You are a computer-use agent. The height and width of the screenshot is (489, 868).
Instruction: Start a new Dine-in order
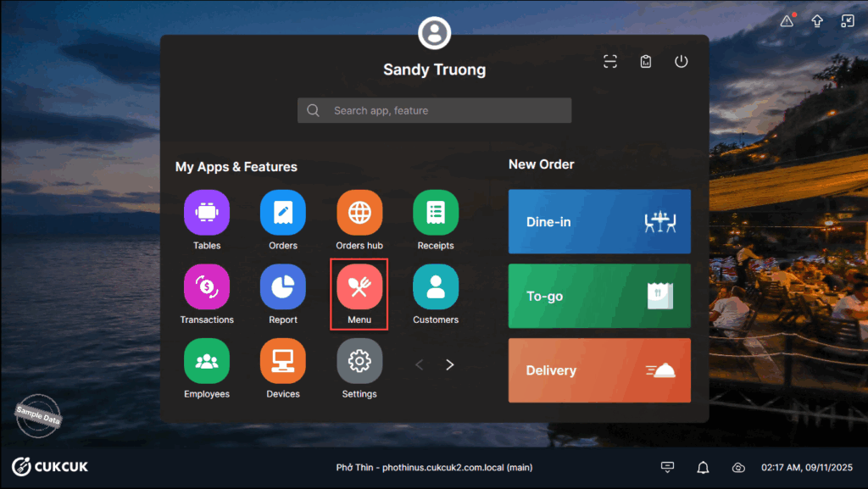[x=599, y=221]
